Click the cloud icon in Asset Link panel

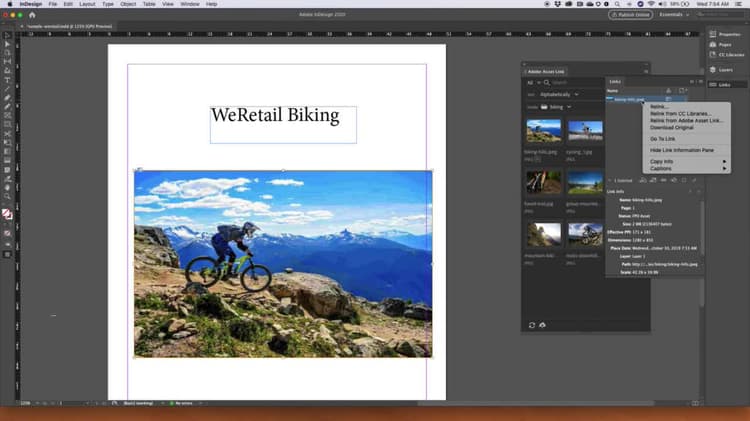542,325
